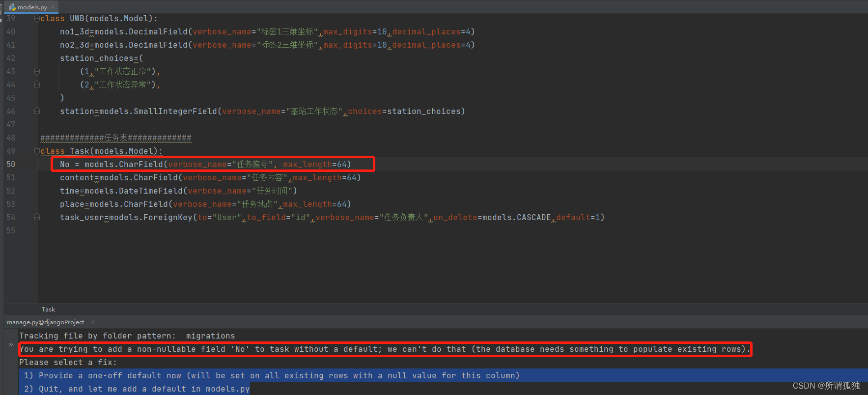Toggle fold marker at line 44
868x395 pixels.
[37, 85]
